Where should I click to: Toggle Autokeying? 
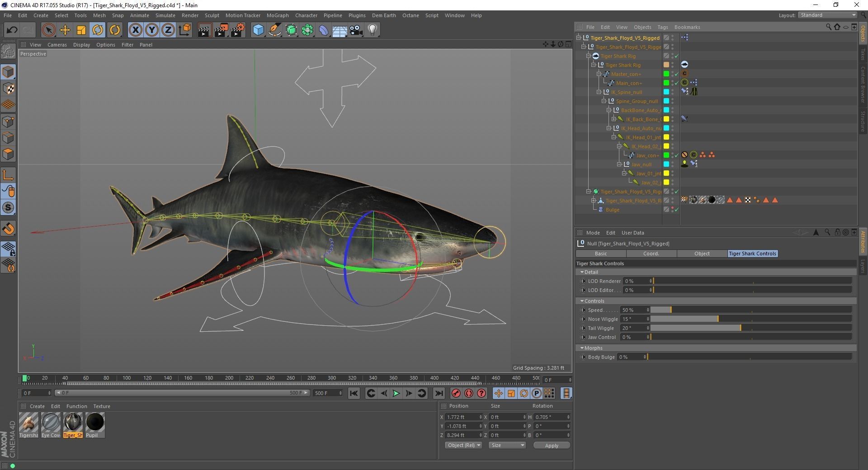pos(469,393)
